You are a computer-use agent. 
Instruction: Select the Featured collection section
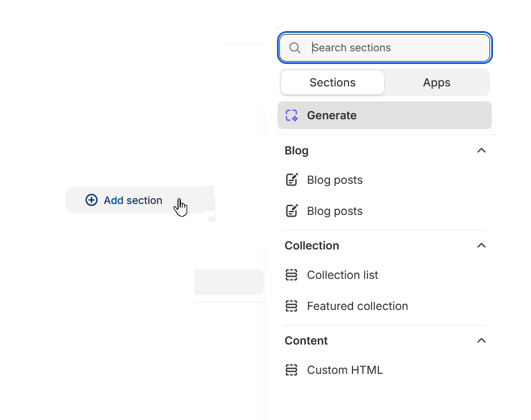pyautogui.click(x=385, y=306)
